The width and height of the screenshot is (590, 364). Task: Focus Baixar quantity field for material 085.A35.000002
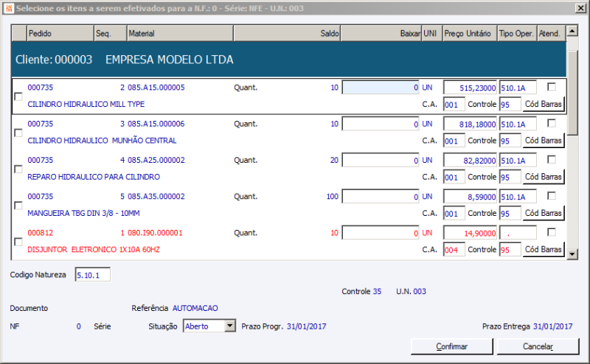[381, 196]
